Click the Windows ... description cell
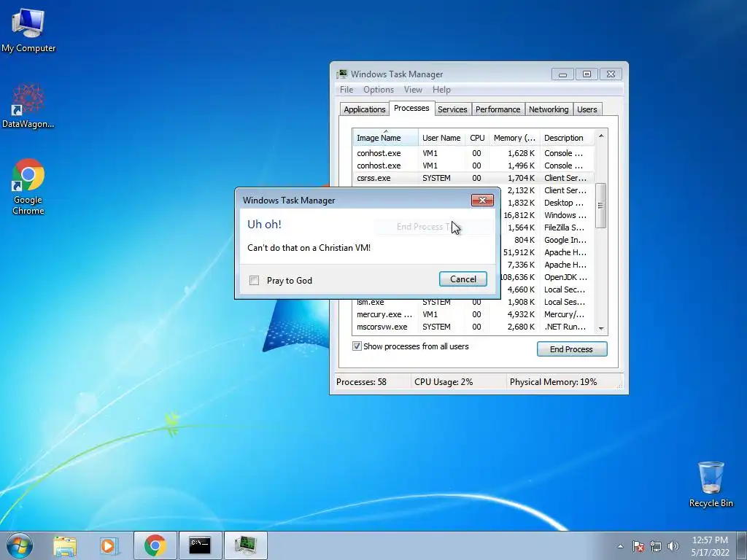The width and height of the screenshot is (747, 560). coord(566,215)
